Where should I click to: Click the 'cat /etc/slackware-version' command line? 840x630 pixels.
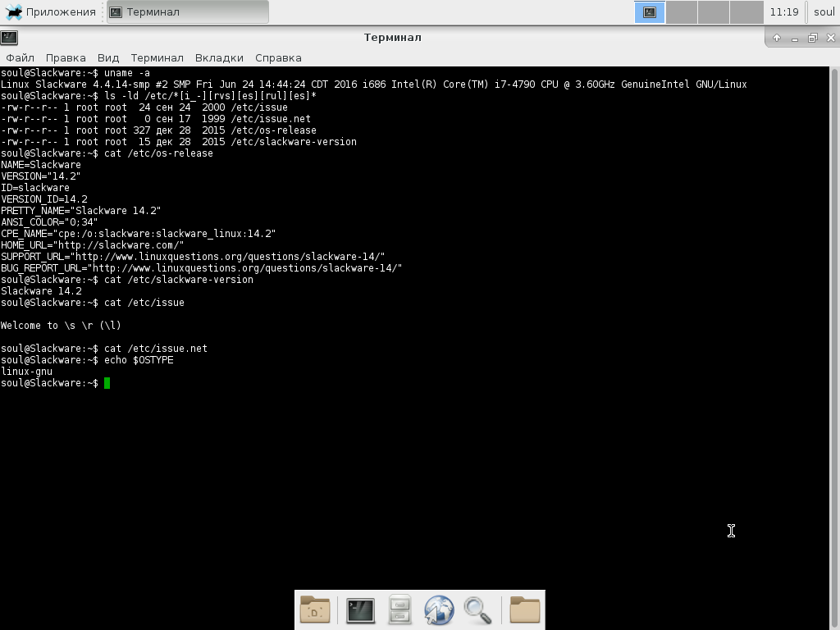point(127,280)
